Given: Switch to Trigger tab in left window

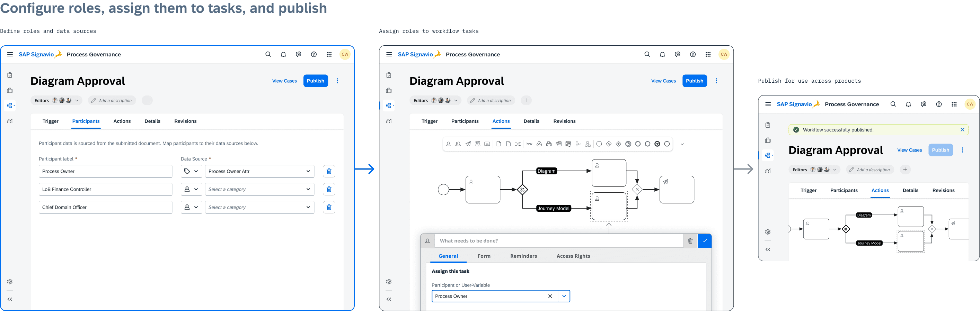Looking at the screenshot, I should [x=51, y=121].
